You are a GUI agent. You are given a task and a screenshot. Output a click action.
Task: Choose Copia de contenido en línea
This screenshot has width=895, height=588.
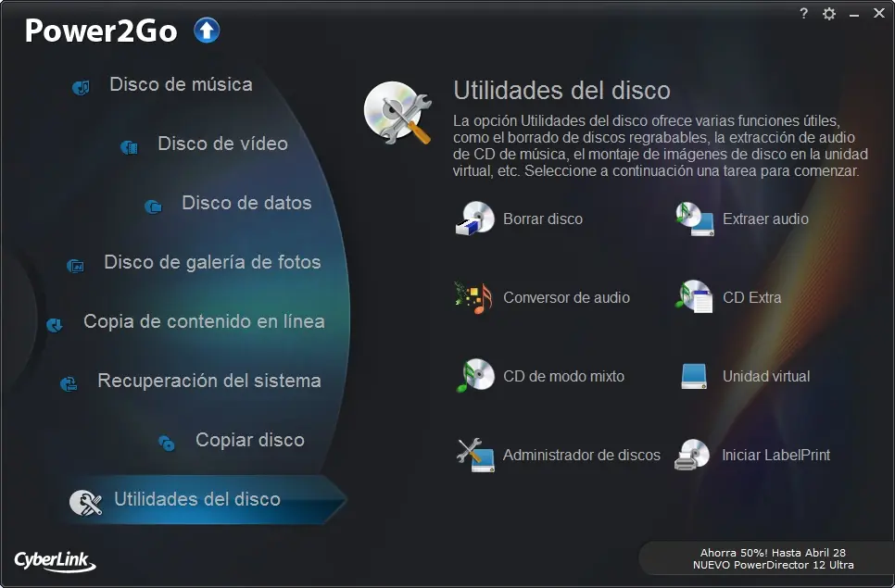tap(205, 321)
